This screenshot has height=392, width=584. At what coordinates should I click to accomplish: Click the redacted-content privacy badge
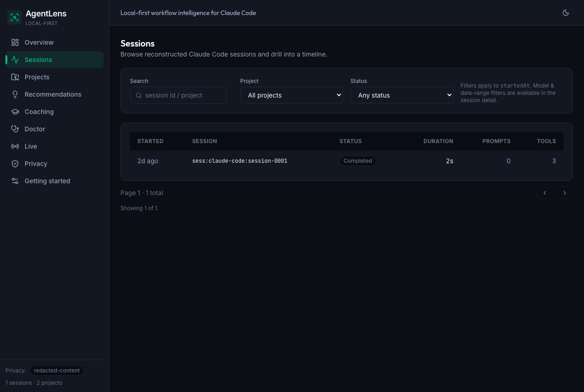tap(57, 371)
